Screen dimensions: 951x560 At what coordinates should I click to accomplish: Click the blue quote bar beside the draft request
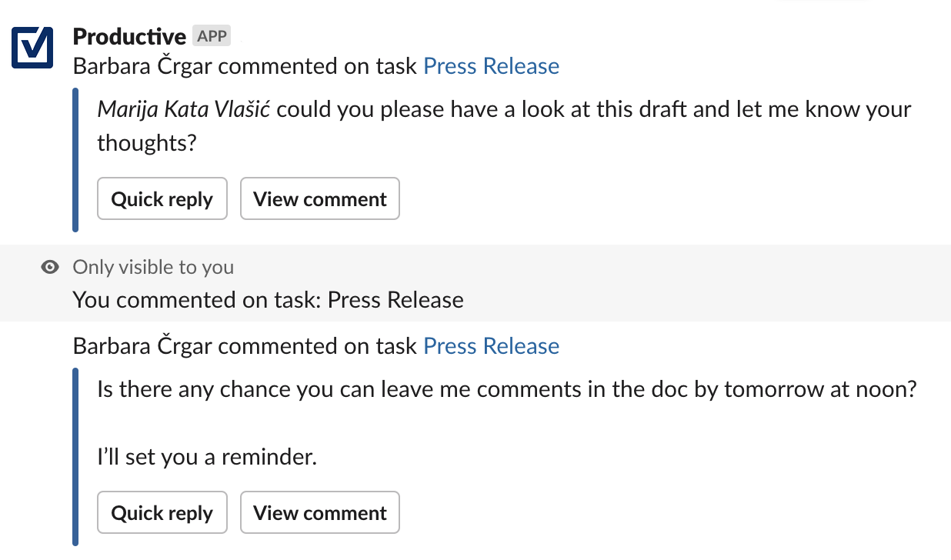pyautogui.click(x=75, y=160)
